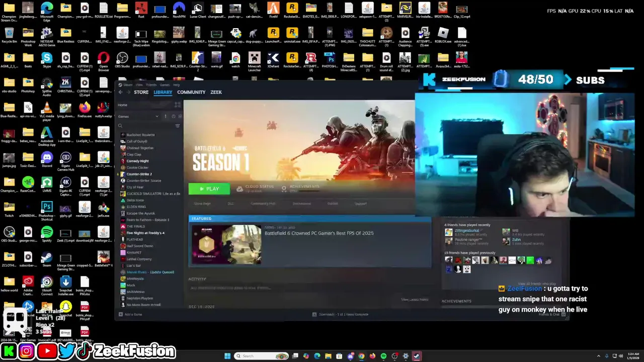This screenshot has height=362, width=644.
Task: Open Achievements gear icon next to Play
Action: 284,189
